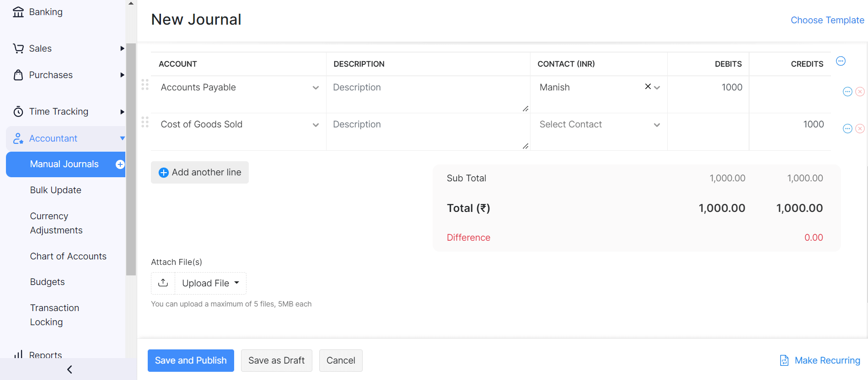Open Chart of Accounts in the sidebar

coord(68,256)
